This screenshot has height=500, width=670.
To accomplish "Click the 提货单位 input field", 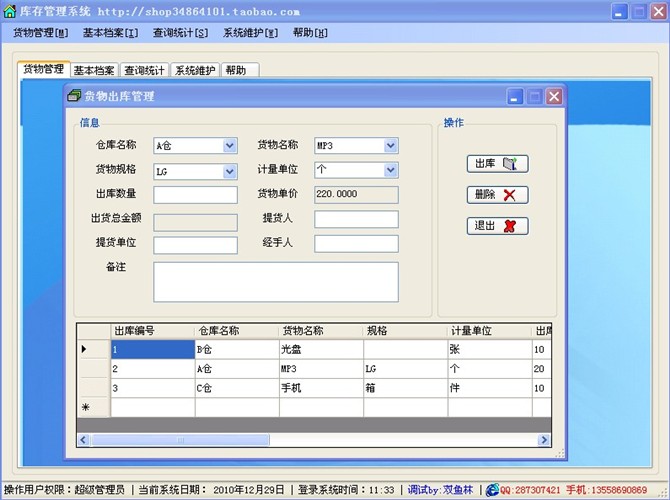I will click(x=195, y=245).
